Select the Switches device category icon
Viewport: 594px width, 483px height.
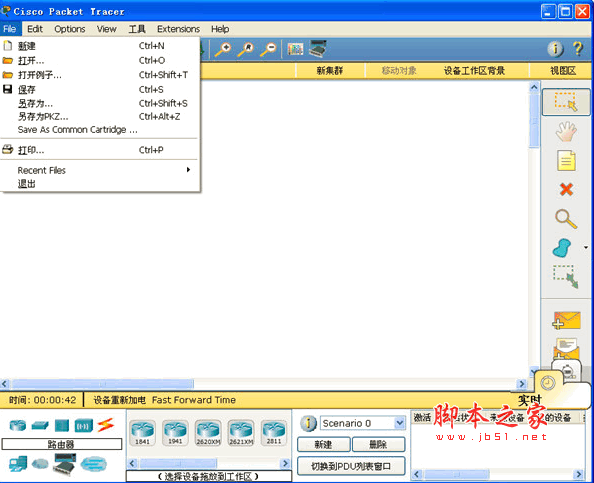point(40,425)
